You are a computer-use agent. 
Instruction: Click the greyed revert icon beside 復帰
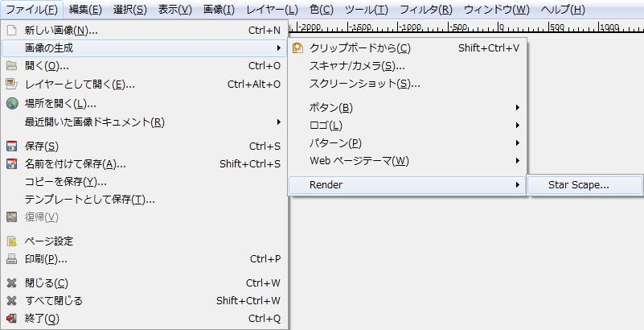(12, 217)
